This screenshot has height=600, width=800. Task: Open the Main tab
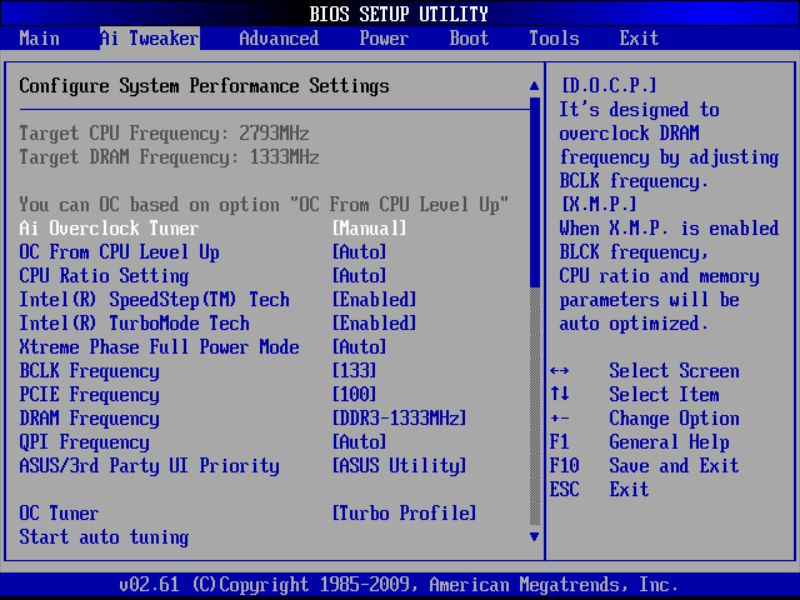39,38
